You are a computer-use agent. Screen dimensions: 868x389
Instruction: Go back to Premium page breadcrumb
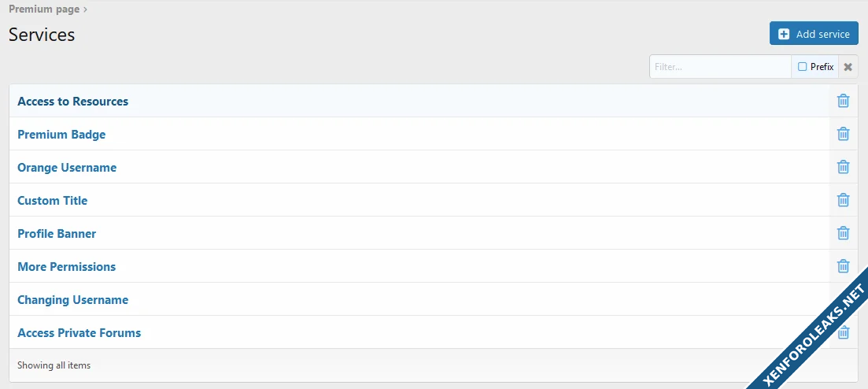[x=44, y=9]
